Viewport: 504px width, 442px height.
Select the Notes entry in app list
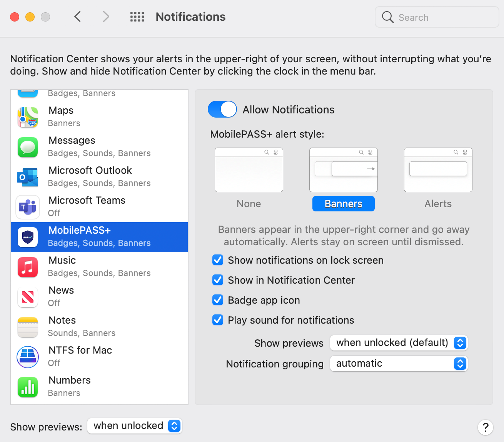click(99, 327)
